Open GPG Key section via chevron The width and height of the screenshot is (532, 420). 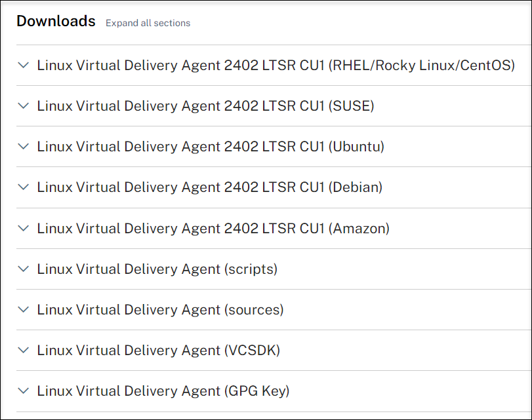24,391
